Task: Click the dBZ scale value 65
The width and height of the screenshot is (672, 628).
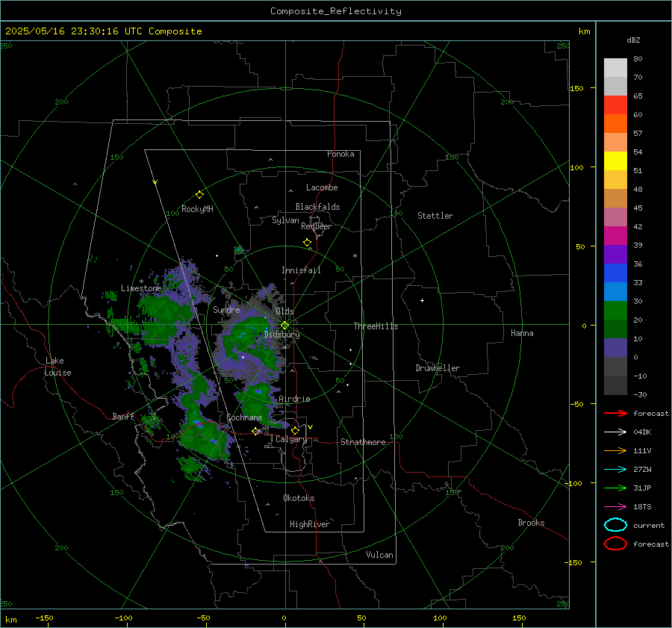Action: [638, 96]
